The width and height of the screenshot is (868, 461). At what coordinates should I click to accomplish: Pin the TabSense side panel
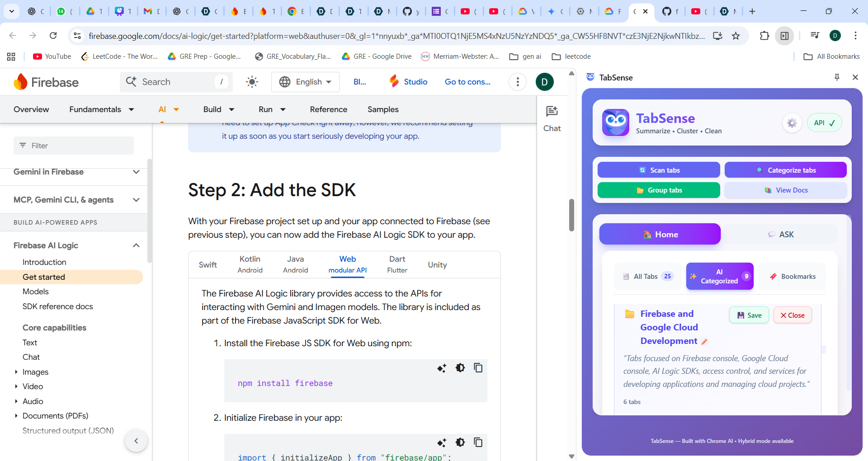[x=837, y=77]
